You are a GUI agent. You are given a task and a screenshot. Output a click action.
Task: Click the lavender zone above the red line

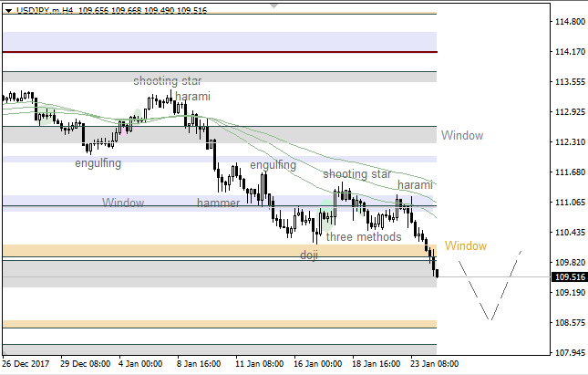219,41
